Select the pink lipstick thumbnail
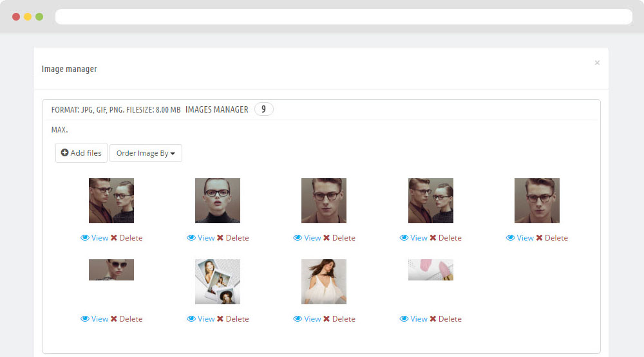Image resolution: width=644 pixels, height=357 pixels. 431,270
